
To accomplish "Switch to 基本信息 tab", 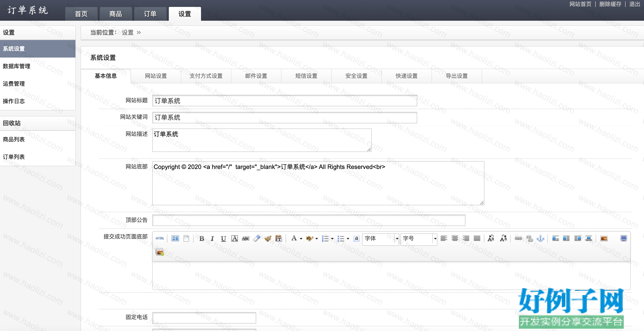I will coord(106,76).
